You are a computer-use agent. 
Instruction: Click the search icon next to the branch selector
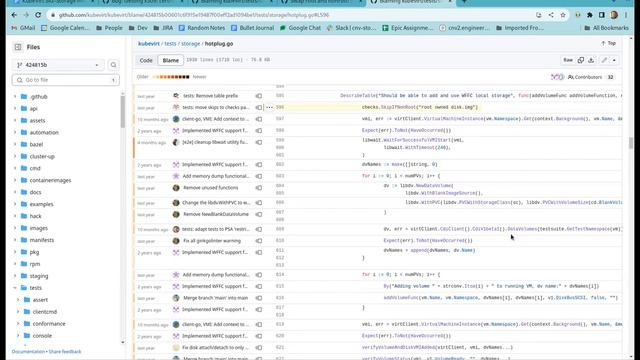click(113, 65)
